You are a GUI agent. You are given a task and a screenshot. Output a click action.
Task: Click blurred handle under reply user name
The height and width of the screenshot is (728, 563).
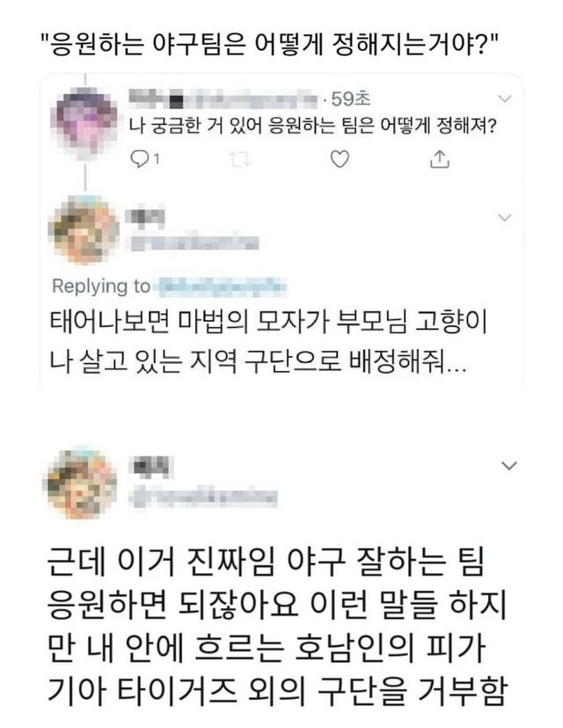click(194, 243)
